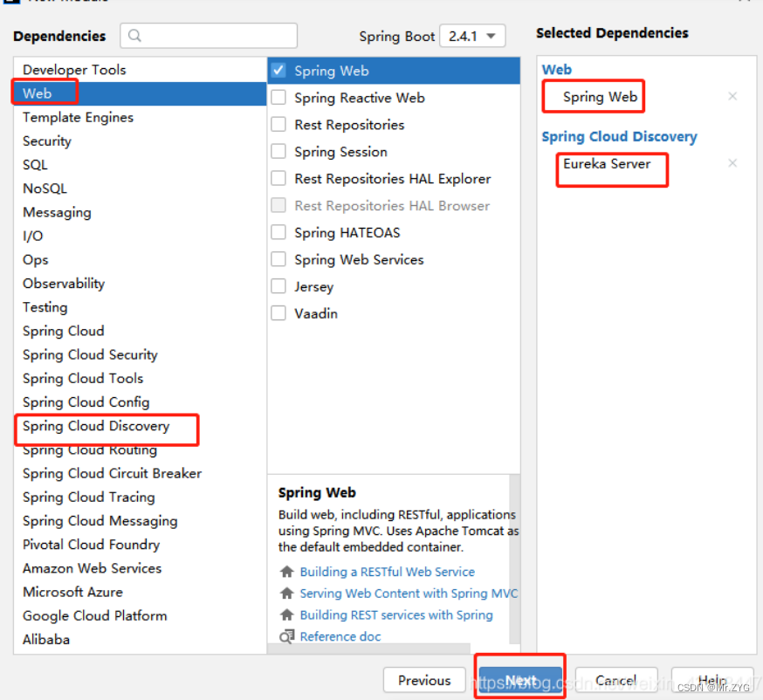
Task: Select the Observability category
Action: (141, 284)
